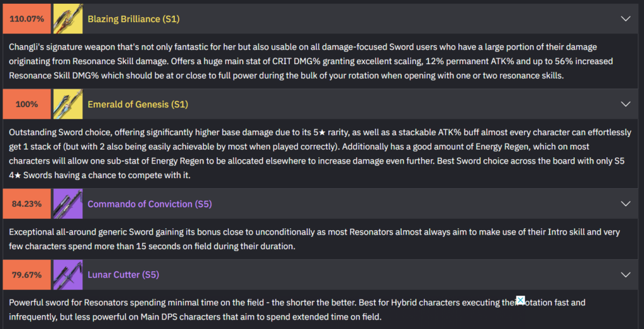The width and height of the screenshot is (644, 329).
Task: Click the 84.23% rating badge
Action: [27, 204]
